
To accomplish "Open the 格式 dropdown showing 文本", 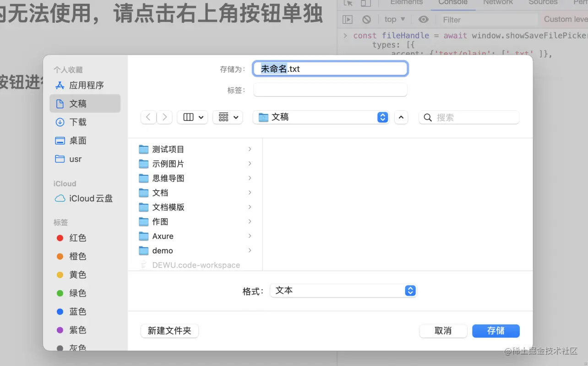I will [343, 290].
